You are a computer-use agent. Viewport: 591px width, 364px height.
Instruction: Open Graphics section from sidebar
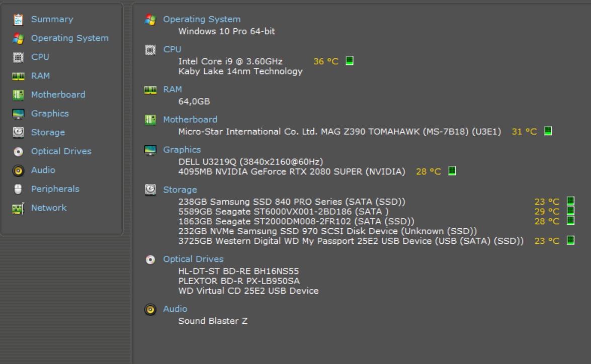pos(50,114)
